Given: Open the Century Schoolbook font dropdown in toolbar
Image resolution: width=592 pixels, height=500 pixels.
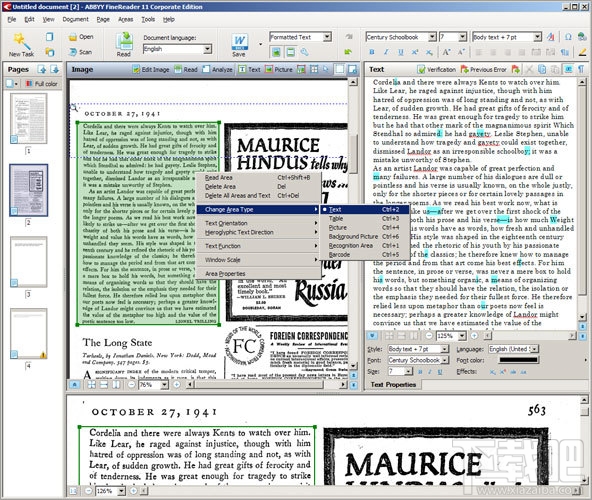Looking at the screenshot, I should pyautogui.click(x=432, y=37).
